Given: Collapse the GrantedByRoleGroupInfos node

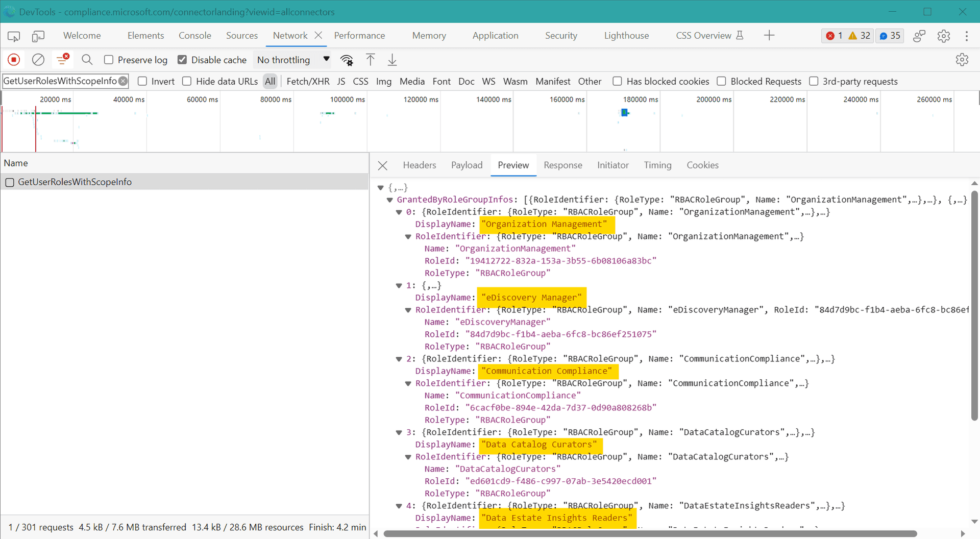Looking at the screenshot, I should tap(390, 200).
